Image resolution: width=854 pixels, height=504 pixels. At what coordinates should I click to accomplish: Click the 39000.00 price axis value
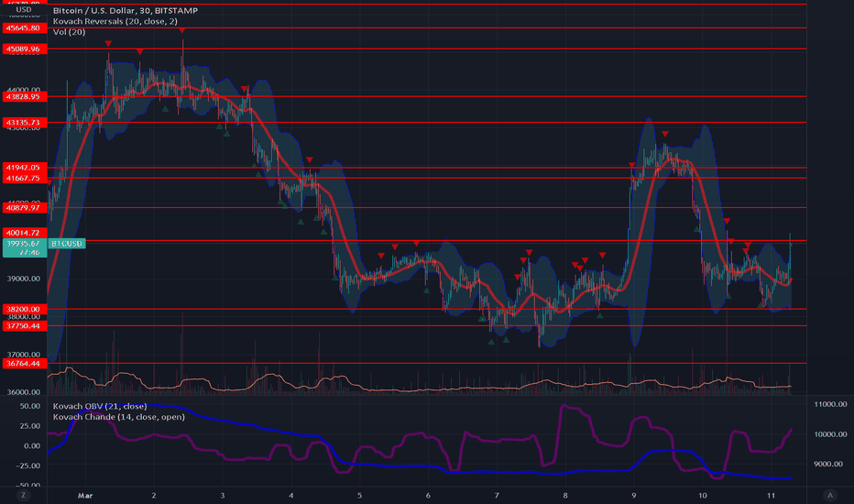pos(23,279)
